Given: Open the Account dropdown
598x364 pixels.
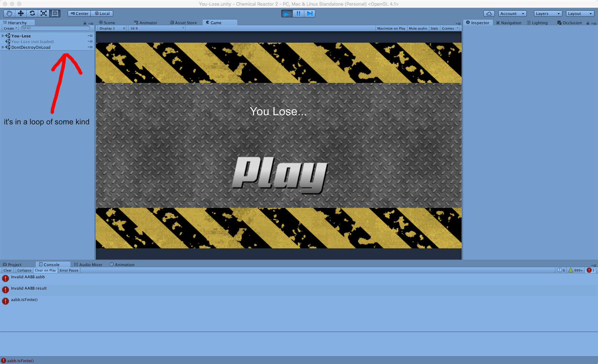Looking at the screenshot, I should point(512,14).
